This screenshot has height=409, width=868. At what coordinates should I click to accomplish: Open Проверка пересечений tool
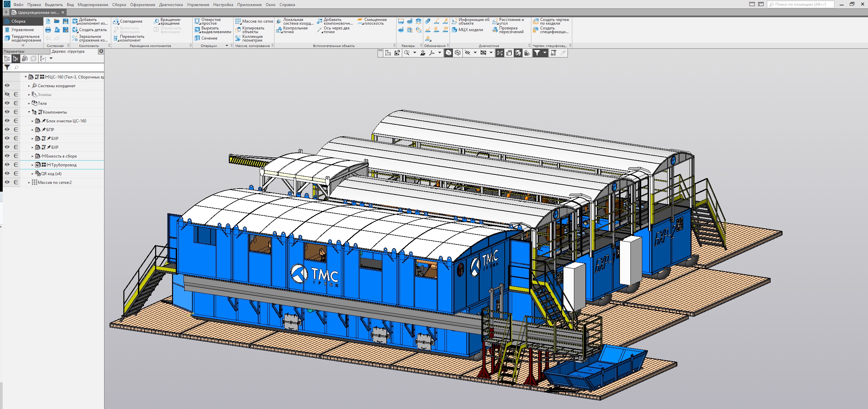495,30
